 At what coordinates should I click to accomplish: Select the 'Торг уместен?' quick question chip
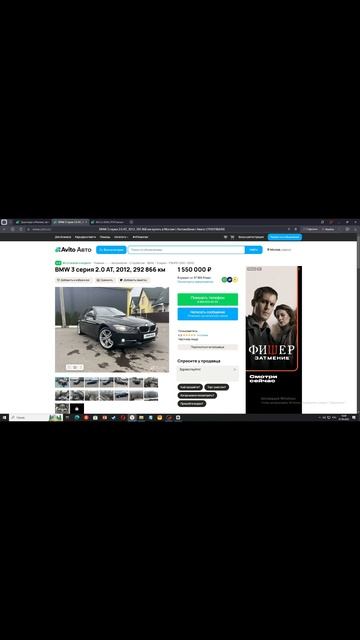click(x=217, y=387)
